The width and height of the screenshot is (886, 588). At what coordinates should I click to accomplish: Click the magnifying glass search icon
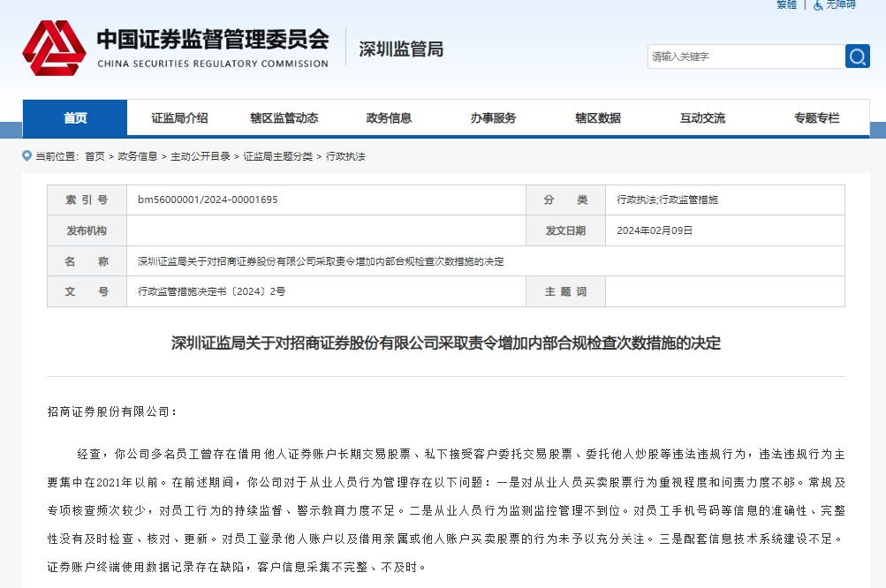pos(857,57)
